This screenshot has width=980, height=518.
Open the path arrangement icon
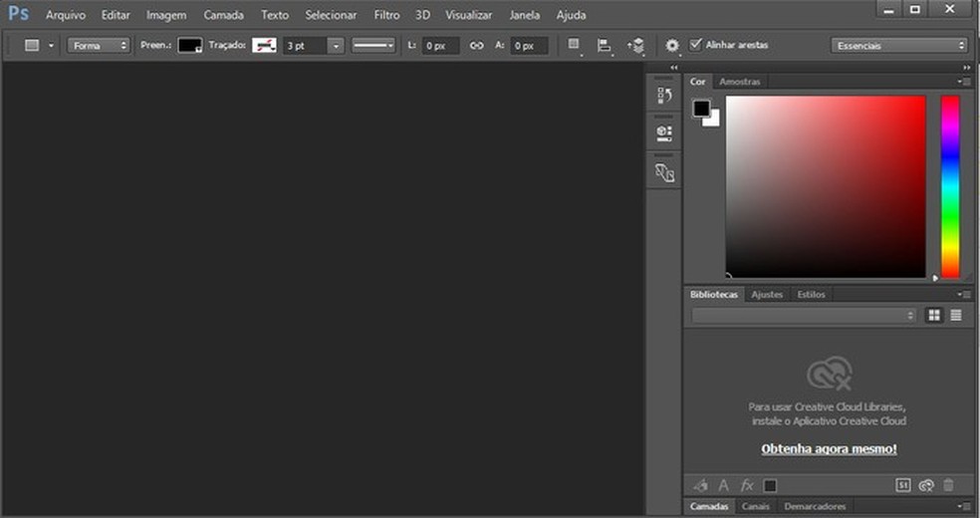pos(635,46)
